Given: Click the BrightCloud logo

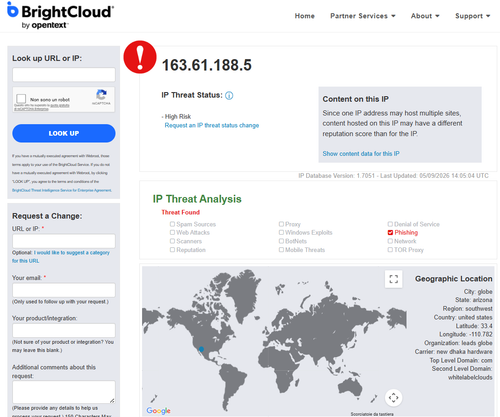Looking at the screenshot, I should click(60, 15).
